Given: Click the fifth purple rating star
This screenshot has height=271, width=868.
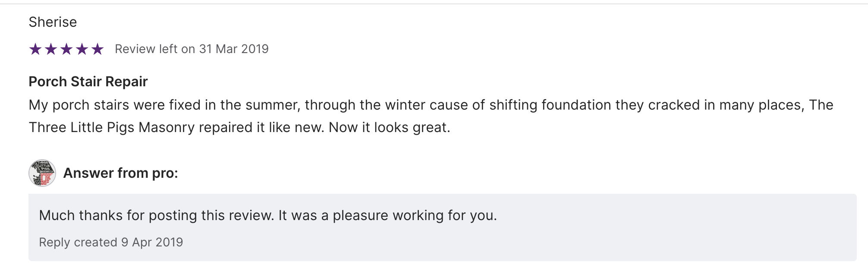Looking at the screenshot, I should 97,49.
